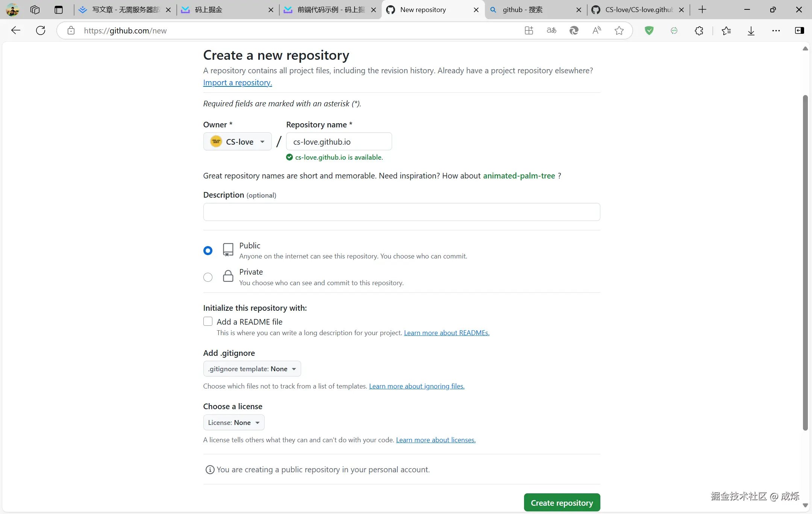Select the Public repository option

(208, 250)
